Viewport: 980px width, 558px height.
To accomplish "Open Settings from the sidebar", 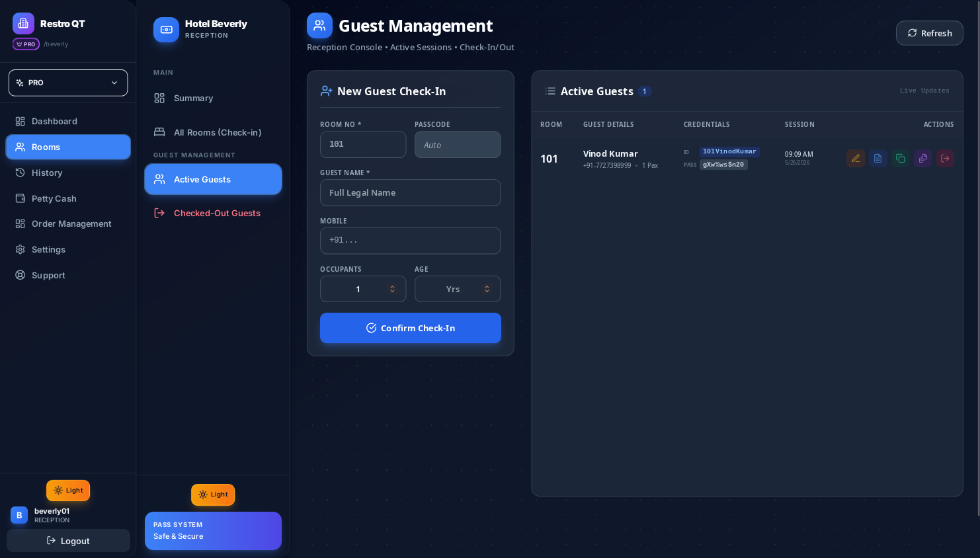I will (68, 249).
